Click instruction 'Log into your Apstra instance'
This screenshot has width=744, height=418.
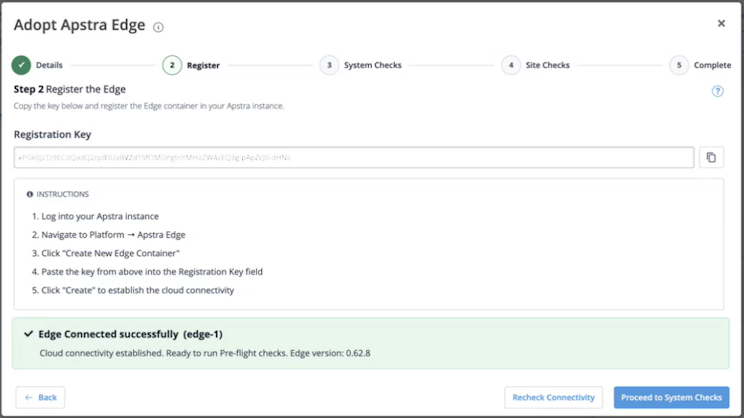(100, 216)
